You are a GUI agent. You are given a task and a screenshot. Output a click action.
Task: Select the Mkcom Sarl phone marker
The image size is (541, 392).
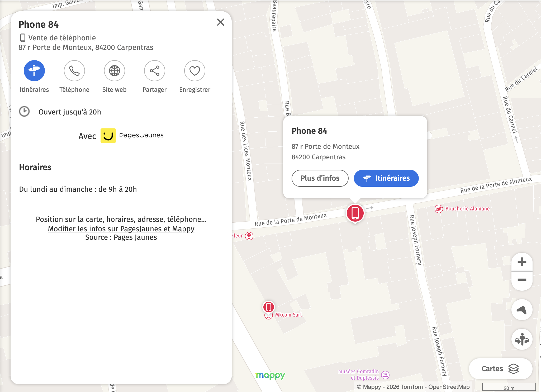click(x=268, y=307)
